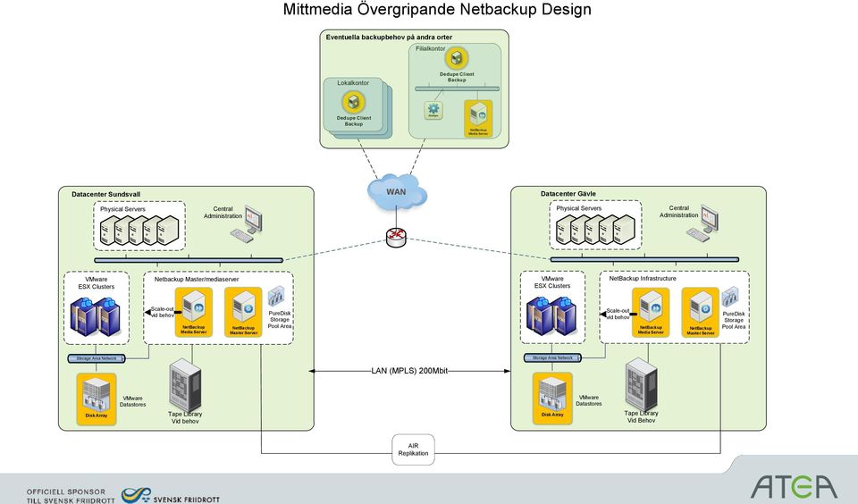
Task: Select the Filialkontor gear dedupe icon
Action: coord(433,110)
